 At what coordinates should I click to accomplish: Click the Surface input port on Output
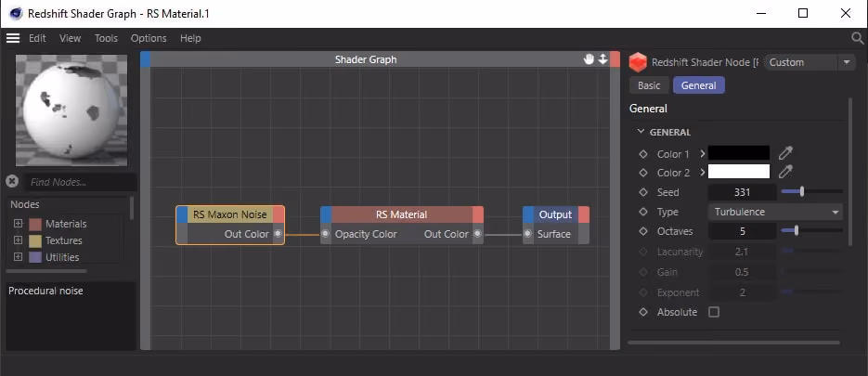click(528, 234)
